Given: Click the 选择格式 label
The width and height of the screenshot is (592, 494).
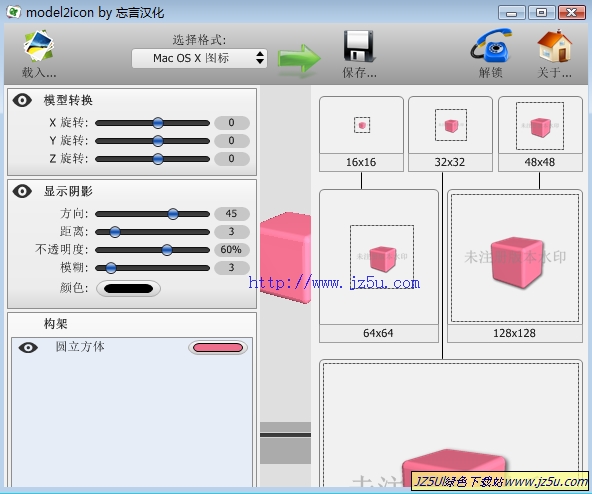Looking at the screenshot, I should pos(199,40).
